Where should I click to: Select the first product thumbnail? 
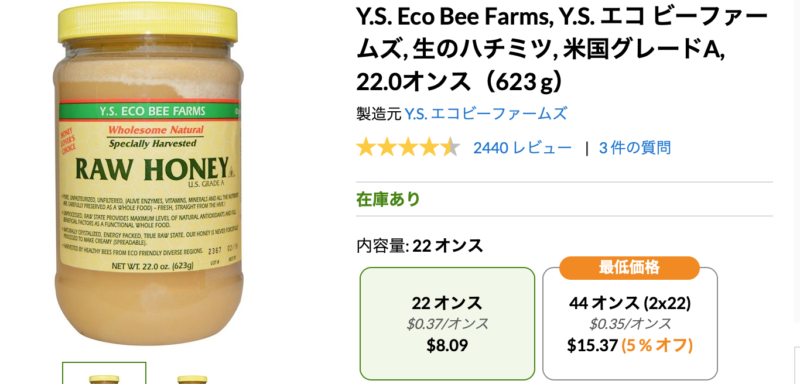pos(104,373)
